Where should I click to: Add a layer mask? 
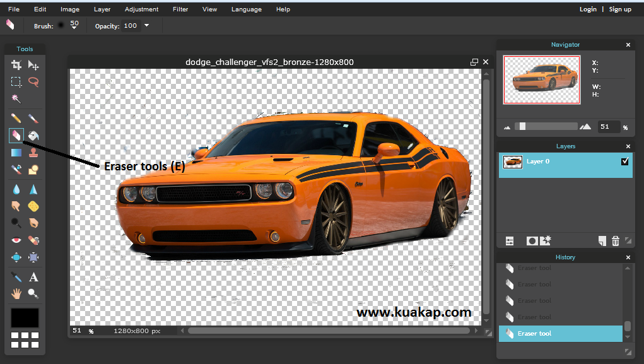532,241
